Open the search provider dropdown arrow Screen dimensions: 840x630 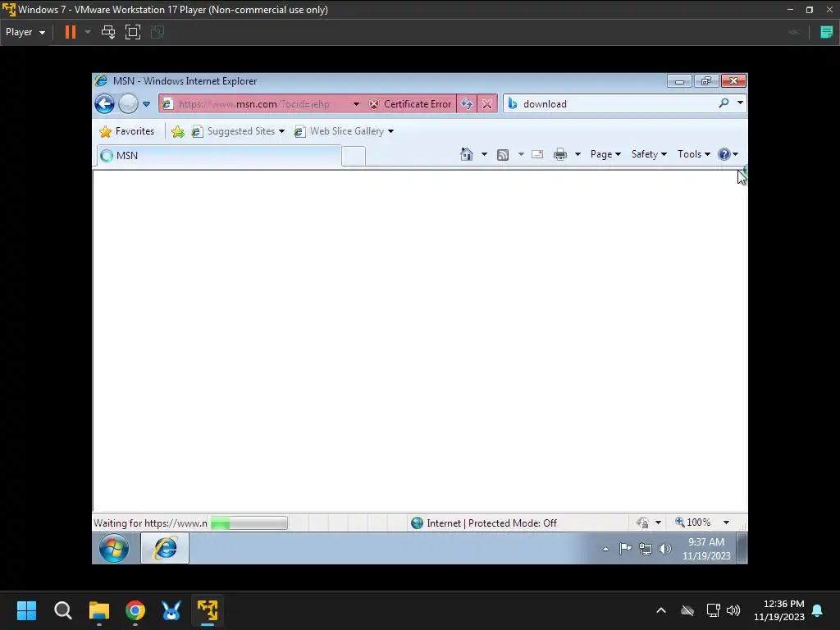click(x=740, y=103)
